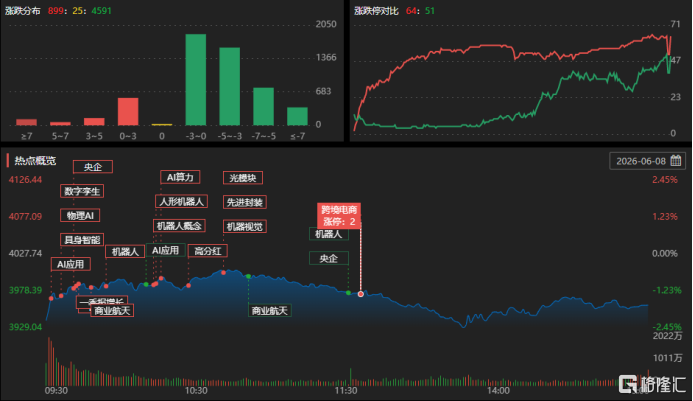The image size is (693, 401).
Task: Open the calendar icon beside 2026-06-08
Action: coord(676,160)
